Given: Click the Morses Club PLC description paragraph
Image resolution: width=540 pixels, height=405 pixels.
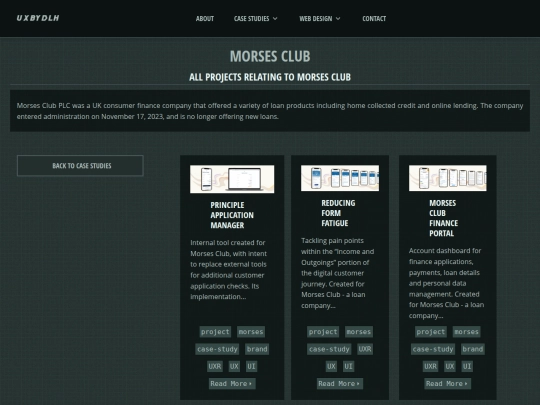Looking at the screenshot, I should pos(270,111).
